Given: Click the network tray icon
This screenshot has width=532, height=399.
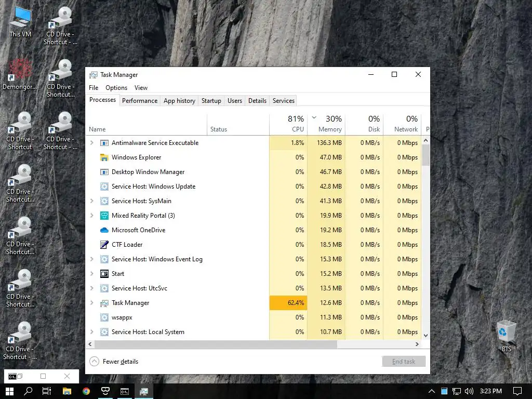Looking at the screenshot, I should click(456, 391).
